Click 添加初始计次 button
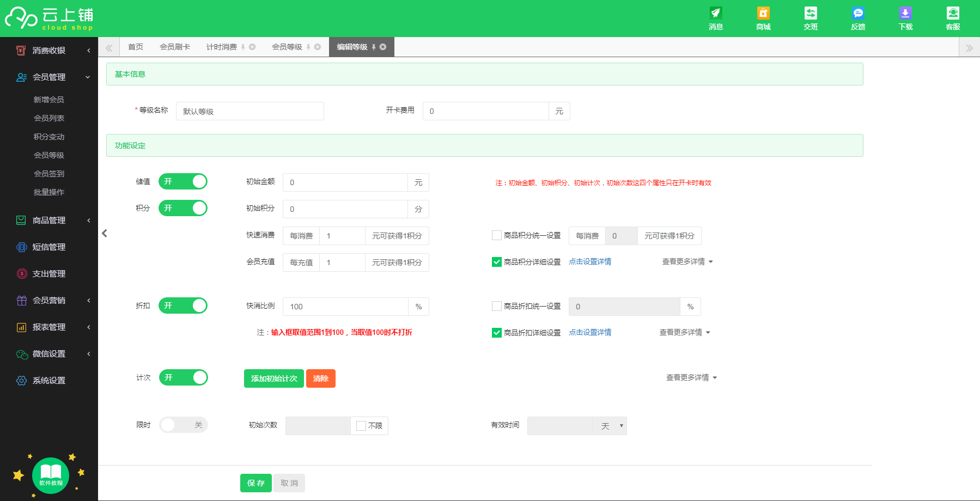 274,378
